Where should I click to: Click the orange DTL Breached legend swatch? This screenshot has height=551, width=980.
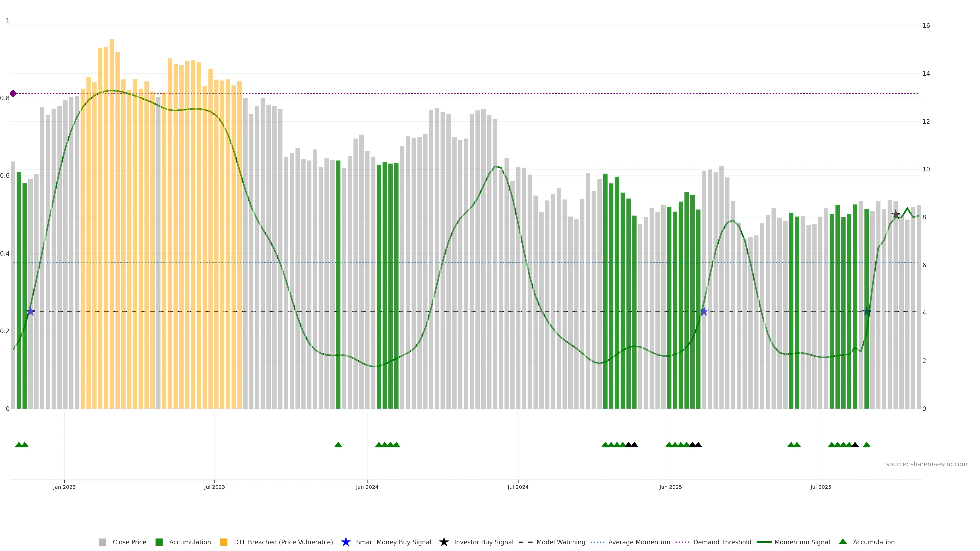tap(224, 542)
